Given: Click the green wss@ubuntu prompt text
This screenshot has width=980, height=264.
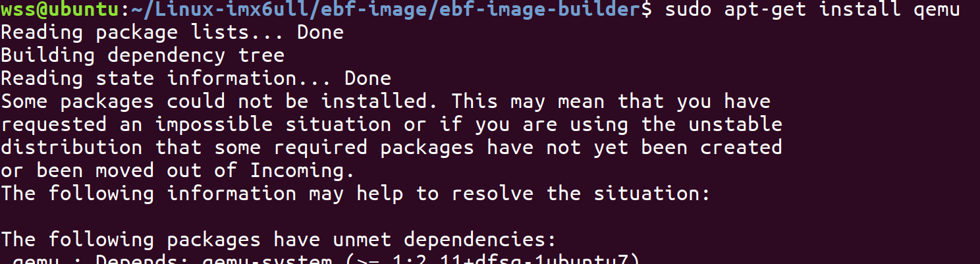Looking at the screenshot, I should pos(60,10).
